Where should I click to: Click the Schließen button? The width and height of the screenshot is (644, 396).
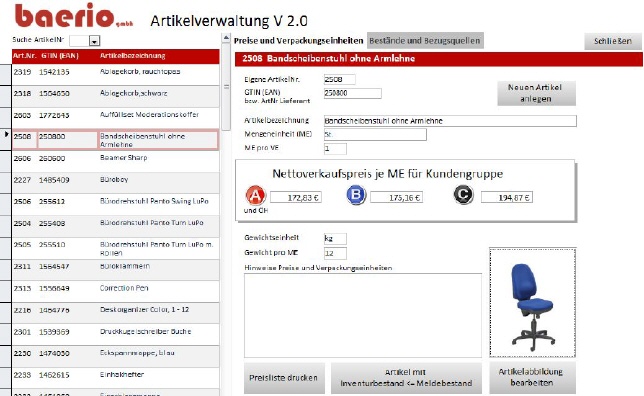tap(613, 41)
